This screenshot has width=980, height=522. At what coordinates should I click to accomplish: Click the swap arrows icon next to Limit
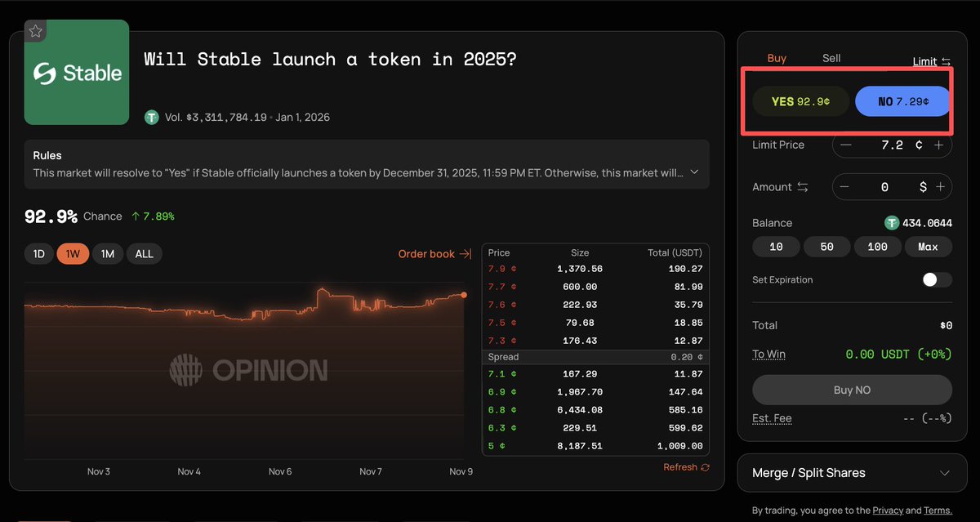click(946, 60)
